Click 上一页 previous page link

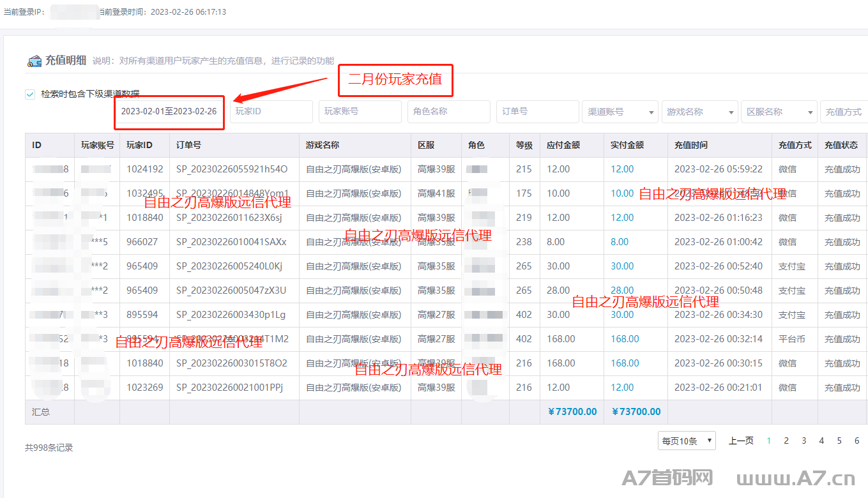coord(741,441)
